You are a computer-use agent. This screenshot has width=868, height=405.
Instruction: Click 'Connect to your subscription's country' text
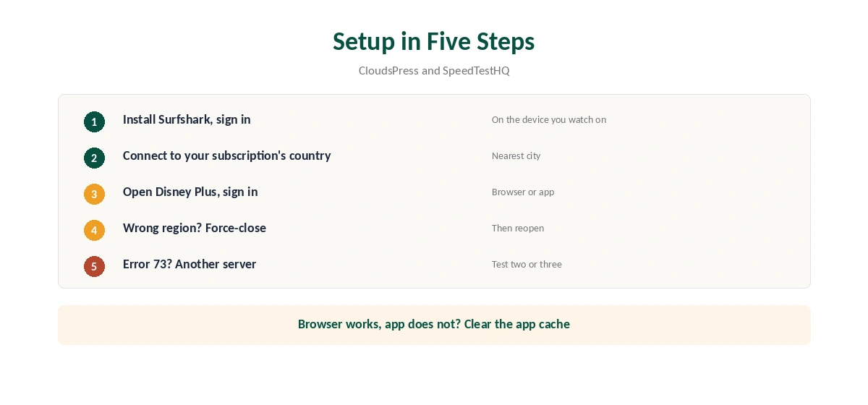click(226, 155)
